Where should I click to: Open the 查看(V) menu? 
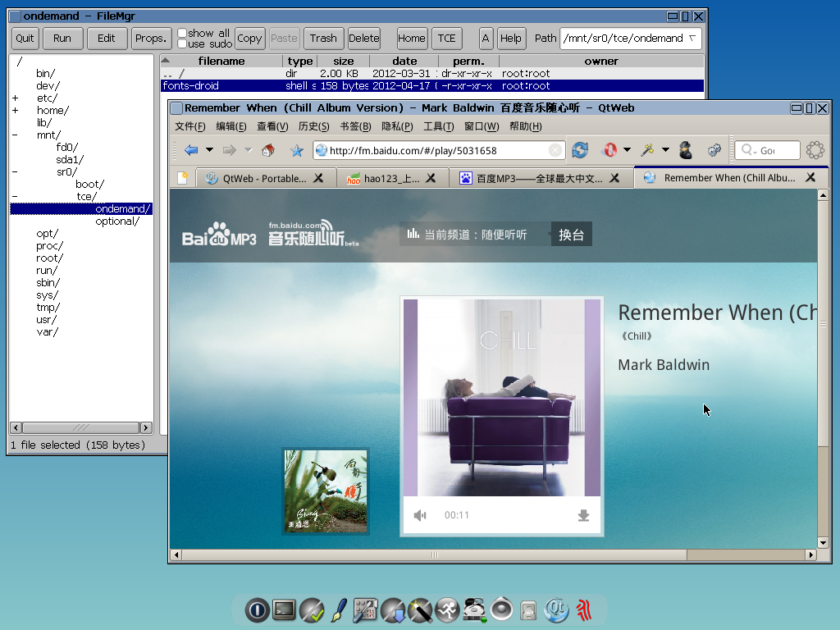(x=272, y=126)
